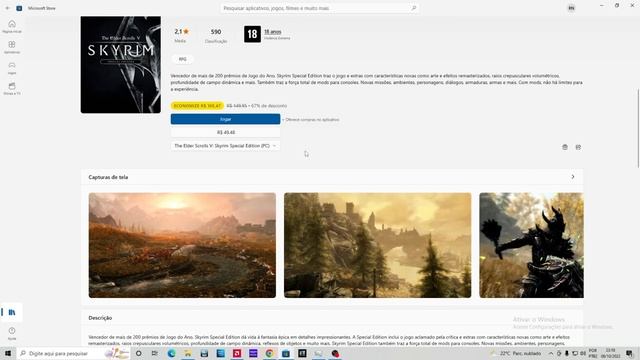Image resolution: width=640 pixels, height=360 pixels.
Task: Open Cortana circle icon on the taskbar
Action: click(138, 353)
